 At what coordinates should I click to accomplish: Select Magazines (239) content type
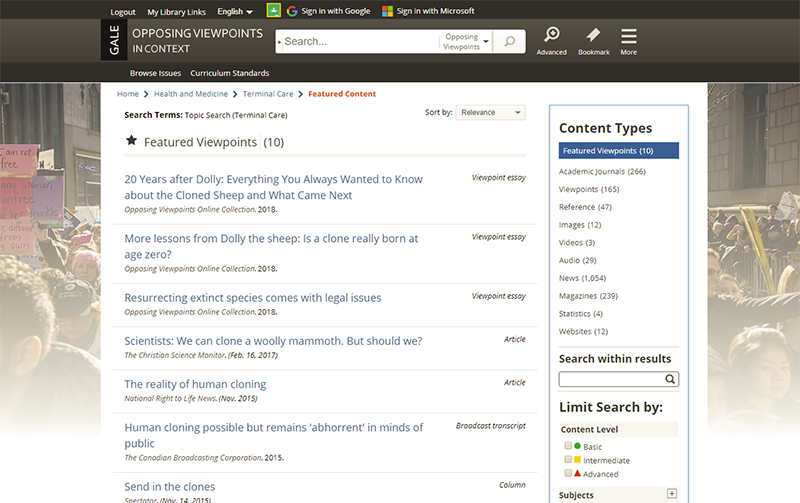(588, 296)
